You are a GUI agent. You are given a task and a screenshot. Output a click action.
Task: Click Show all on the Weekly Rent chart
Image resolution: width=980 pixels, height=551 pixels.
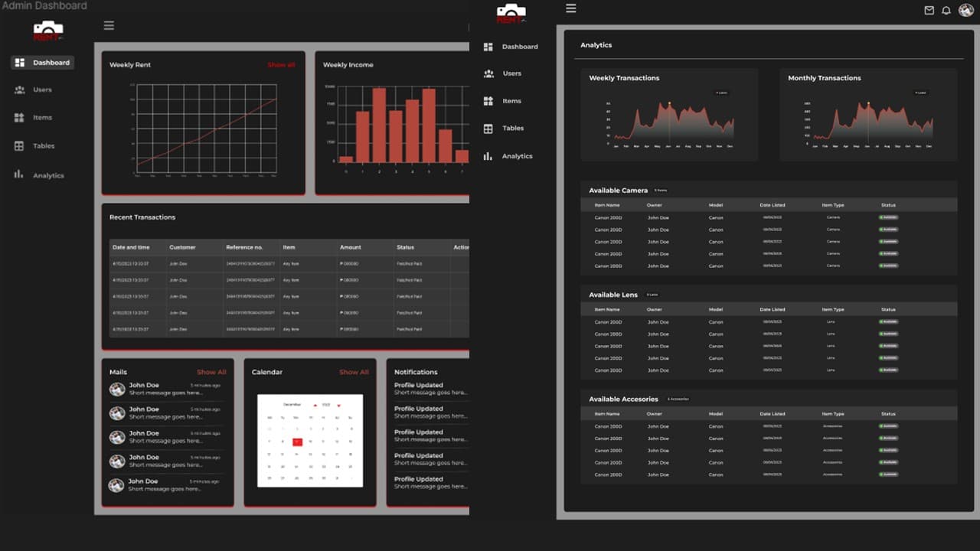click(282, 64)
